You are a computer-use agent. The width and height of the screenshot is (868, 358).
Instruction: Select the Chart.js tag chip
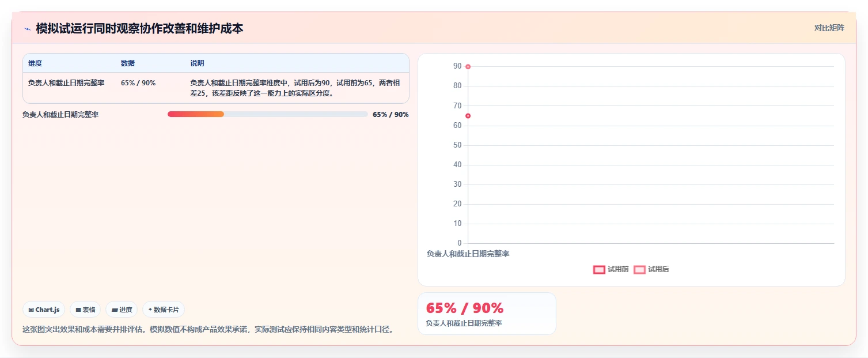click(44, 310)
